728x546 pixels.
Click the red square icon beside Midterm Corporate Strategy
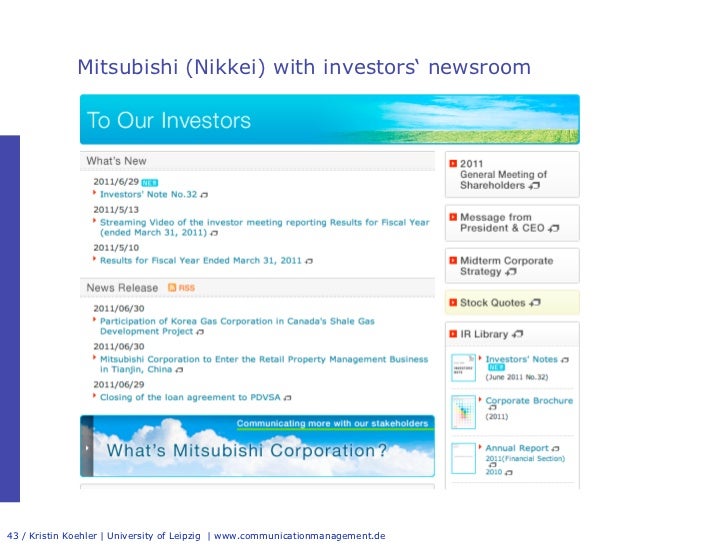(453, 260)
